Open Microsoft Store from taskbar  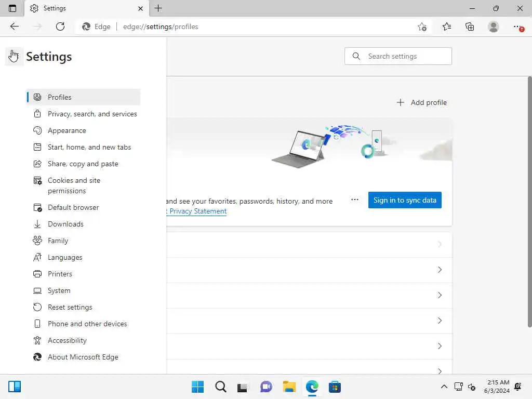point(335,387)
